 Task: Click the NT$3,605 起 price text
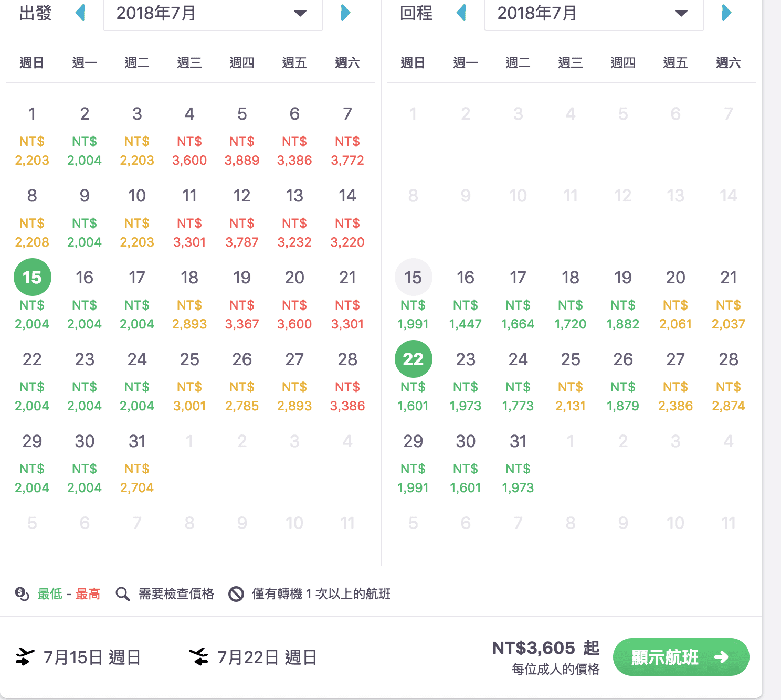(x=546, y=648)
